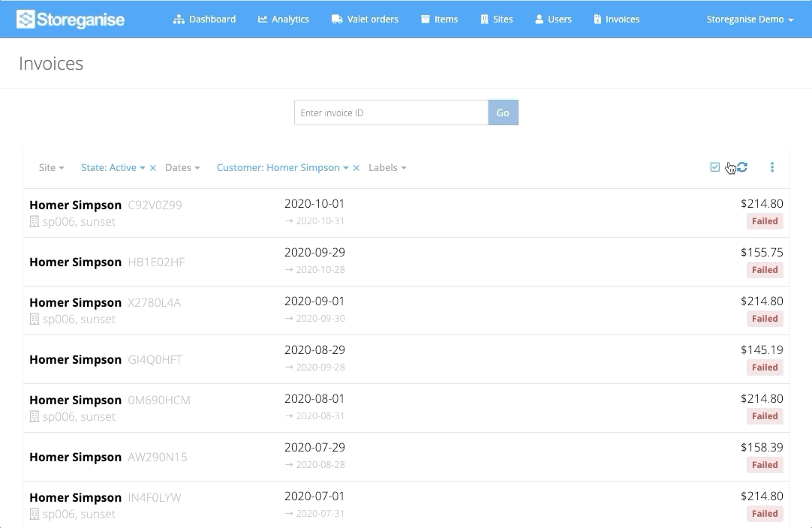Clear the Customer: Homer Simpson filter
Screen dimensions: 812x528
[356, 168]
